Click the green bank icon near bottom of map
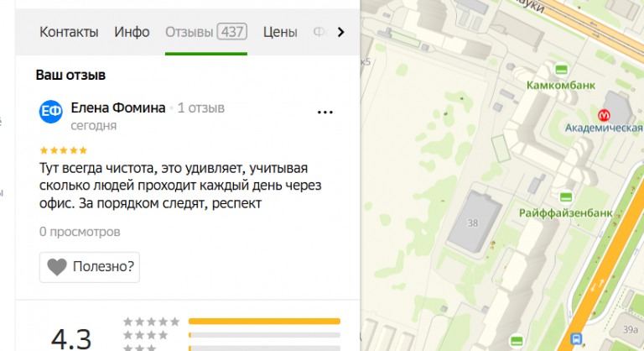644x351 pixels. coord(517,341)
